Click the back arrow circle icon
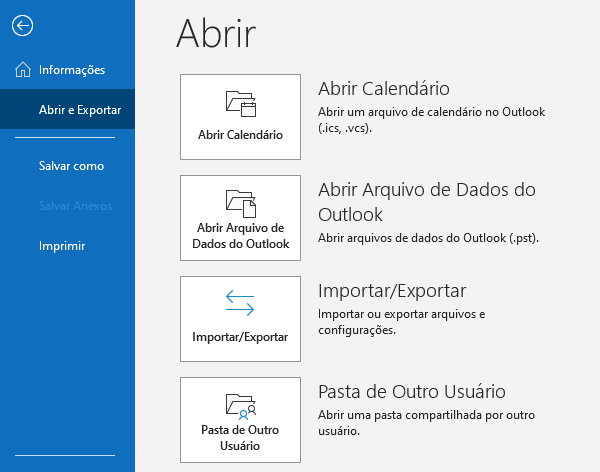The height and width of the screenshot is (472, 600). tap(22, 26)
